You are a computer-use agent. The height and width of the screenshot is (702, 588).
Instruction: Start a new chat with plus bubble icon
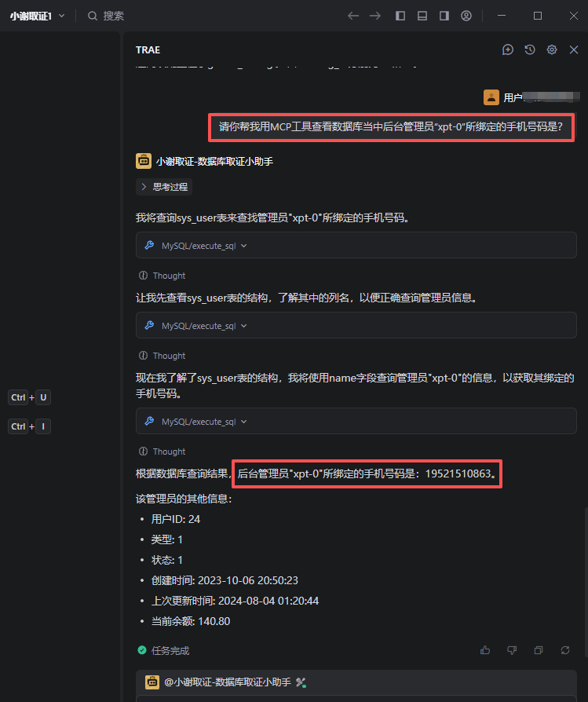(507, 49)
